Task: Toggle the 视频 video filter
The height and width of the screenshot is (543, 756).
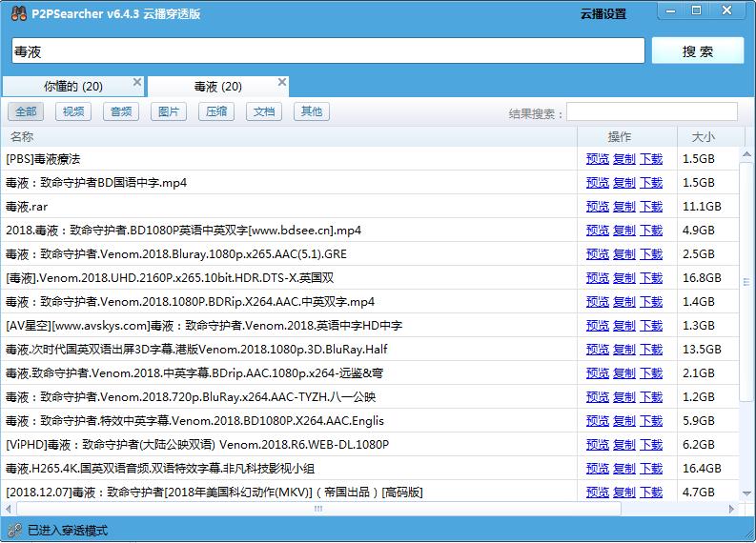Action: [x=73, y=111]
